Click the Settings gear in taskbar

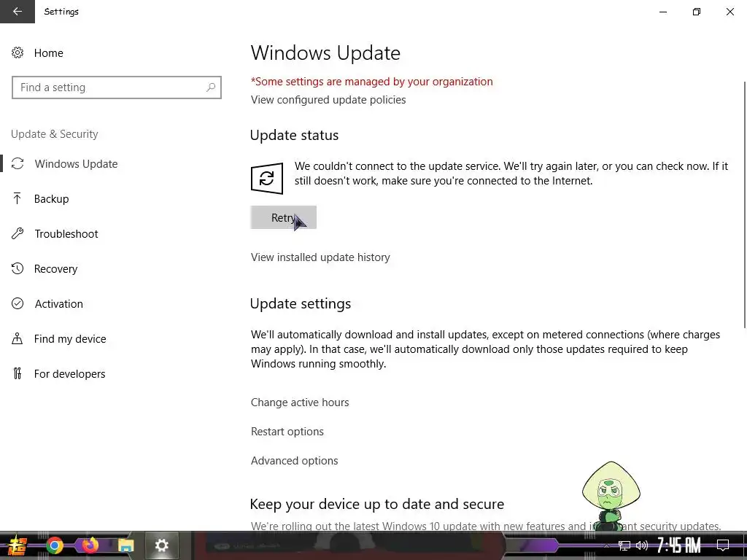(x=162, y=545)
